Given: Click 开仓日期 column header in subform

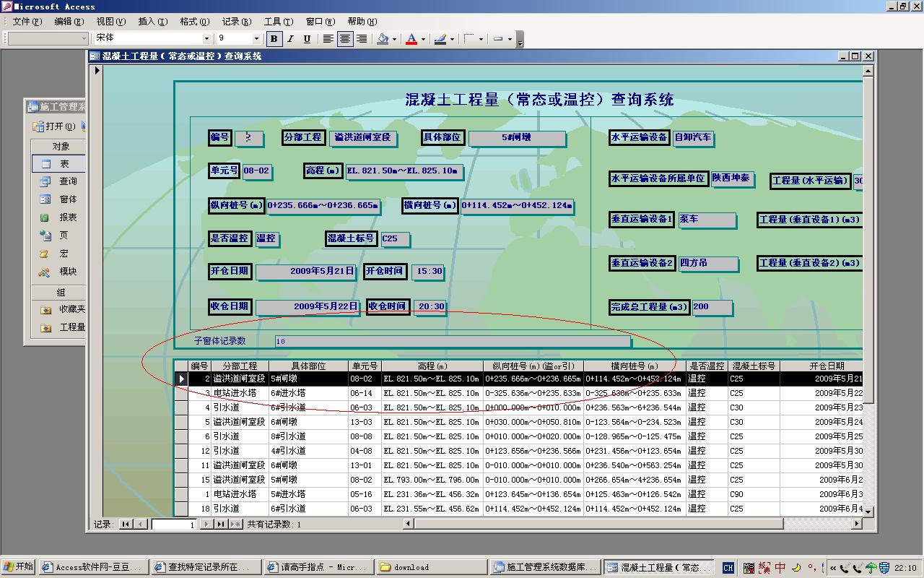Looking at the screenshot, I should tap(822, 366).
